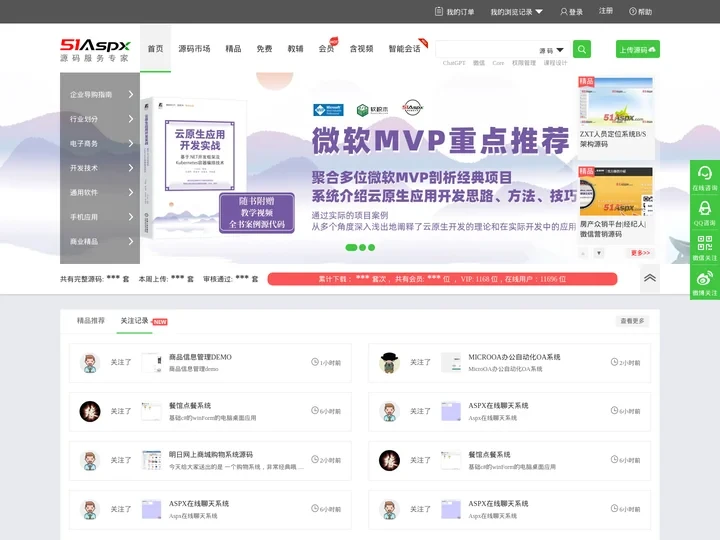The height and width of the screenshot is (540, 720).
Task: Open the 微博关注 Weibo icon
Action: pyautogui.click(x=704, y=278)
